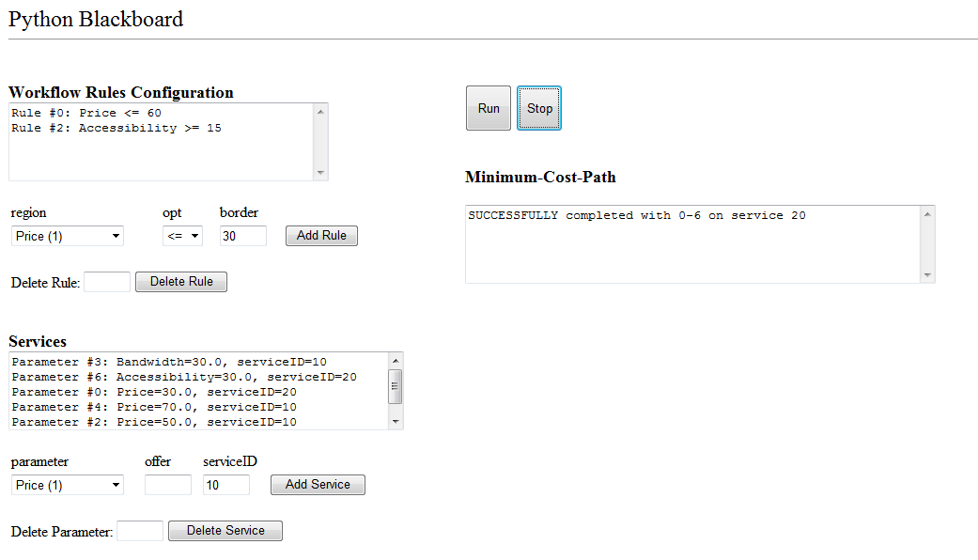
Task: Click the Services list scrollbar up arrow
Action: tap(396, 361)
